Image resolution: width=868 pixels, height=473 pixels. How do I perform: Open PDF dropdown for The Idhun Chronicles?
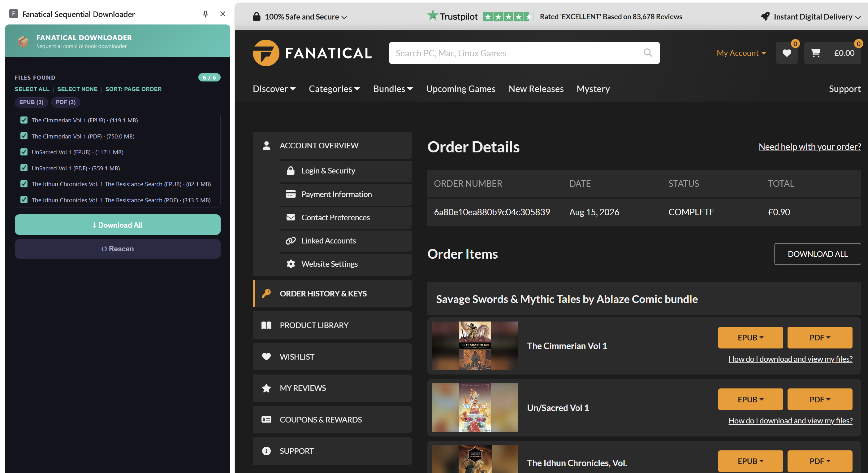820,461
